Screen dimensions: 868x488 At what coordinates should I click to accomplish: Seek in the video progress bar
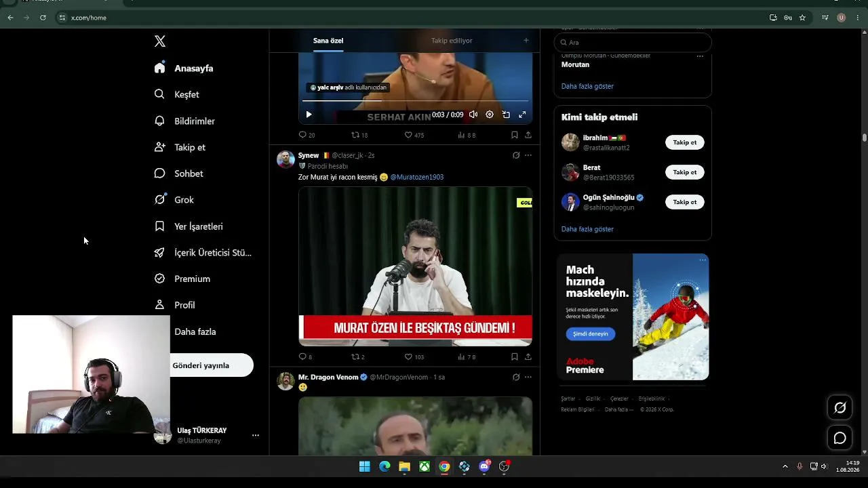pos(415,101)
